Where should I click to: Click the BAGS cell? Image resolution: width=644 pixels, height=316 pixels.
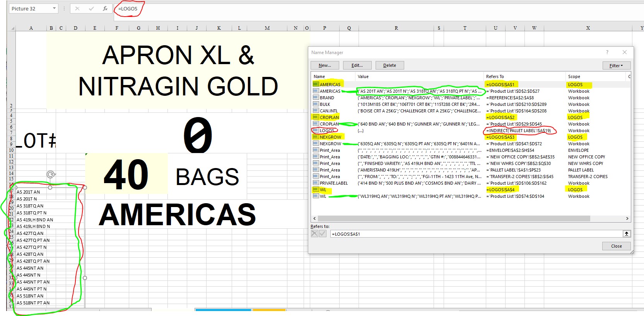click(207, 177)
